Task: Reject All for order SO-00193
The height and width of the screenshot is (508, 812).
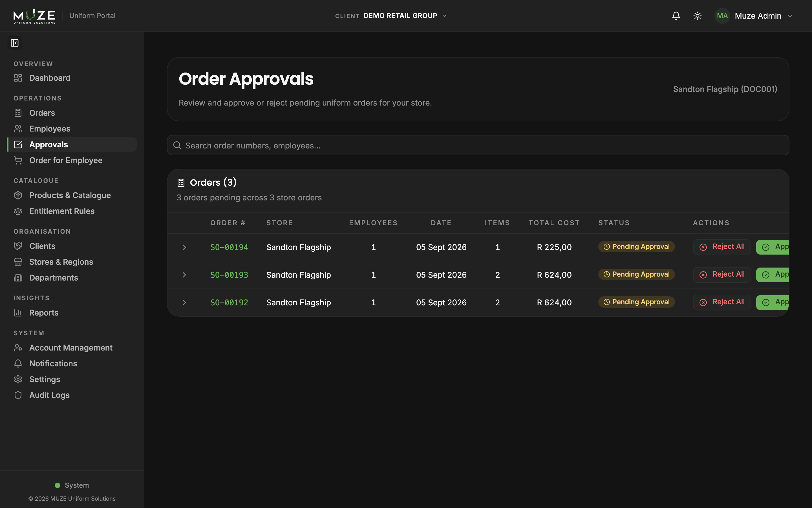Action: [722, 275]
